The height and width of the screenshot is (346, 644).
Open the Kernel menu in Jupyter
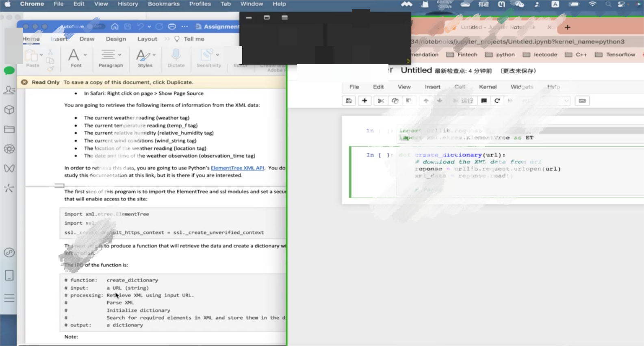488,87
